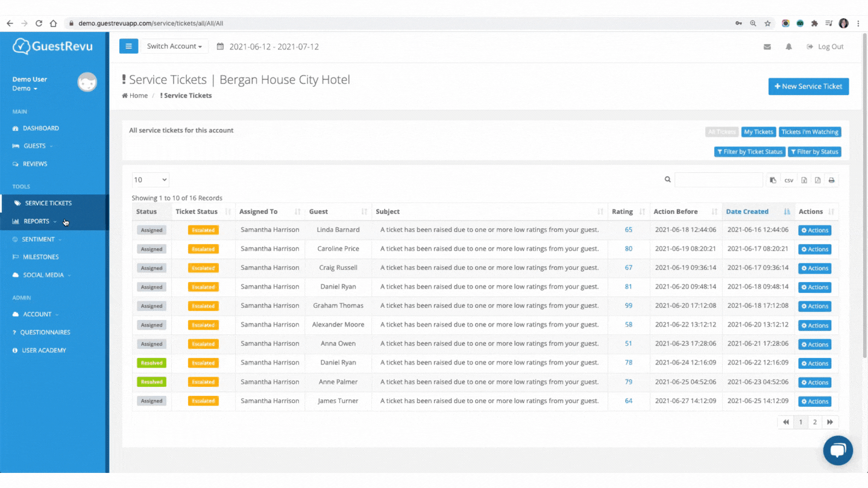The image size is (868, 488).
Task: Export the table as PDF icon
Action: pos(817,180)
